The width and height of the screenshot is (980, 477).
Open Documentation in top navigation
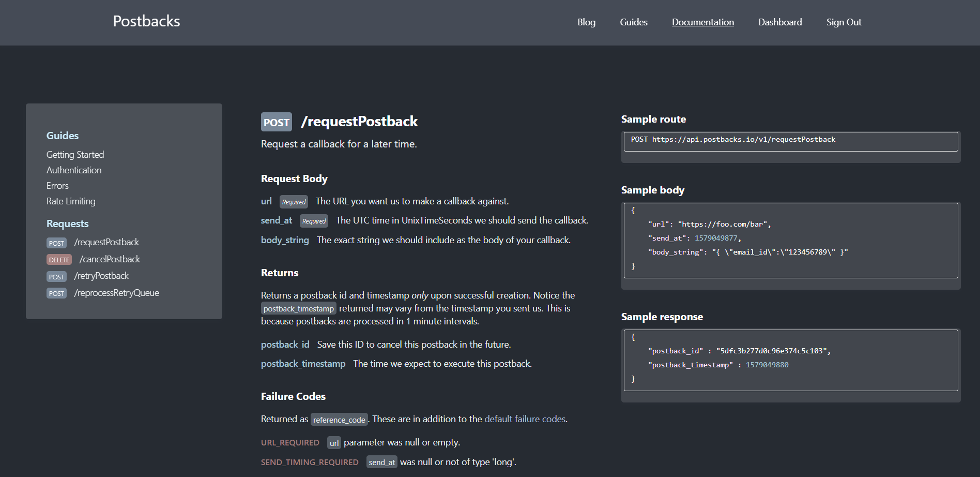[x=703, y=22]
